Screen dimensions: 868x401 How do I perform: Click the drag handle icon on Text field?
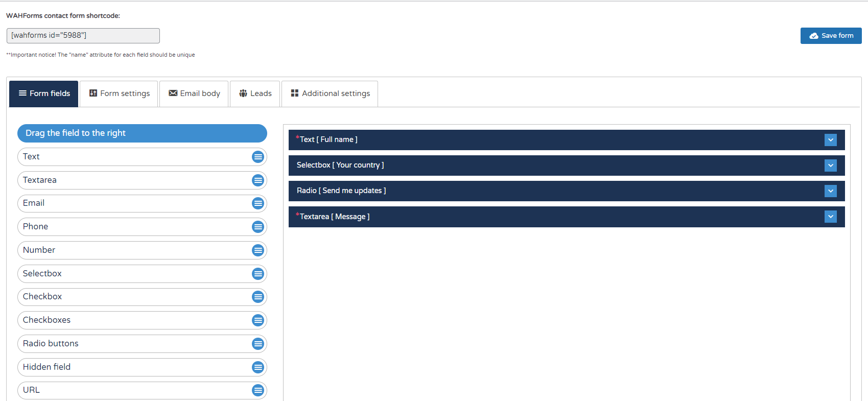(258, 157)
